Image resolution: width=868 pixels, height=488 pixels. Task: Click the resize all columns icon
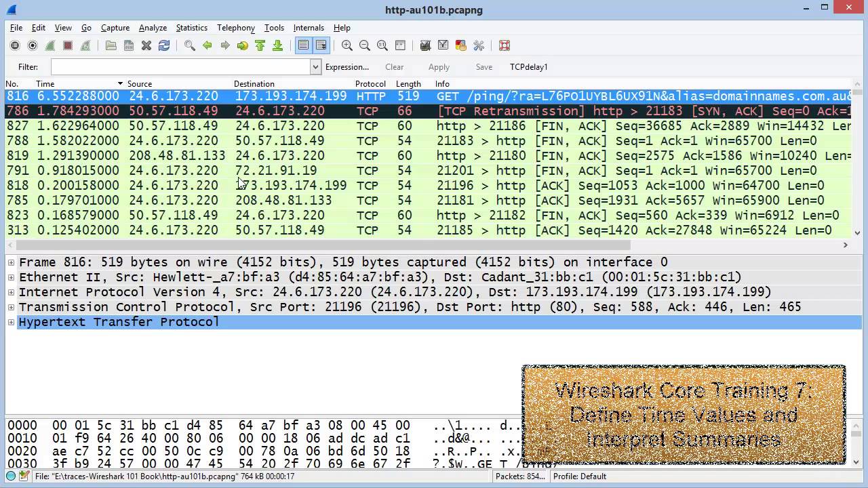[400, 45]
